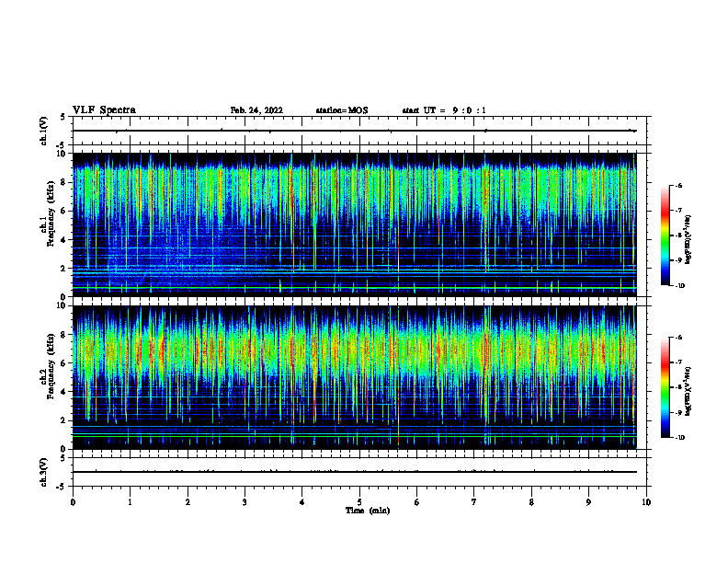Click the "-10" label on ch.1 colorbar

point(679,286)
